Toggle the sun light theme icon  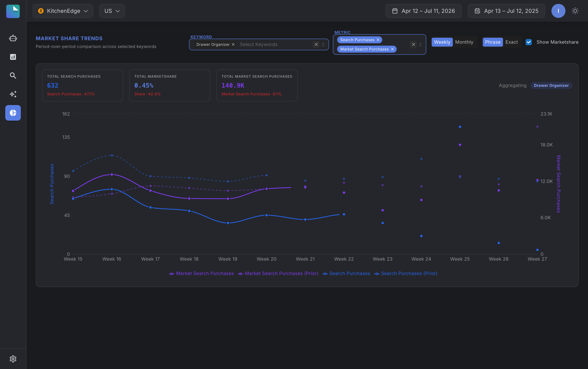point(575,11)
